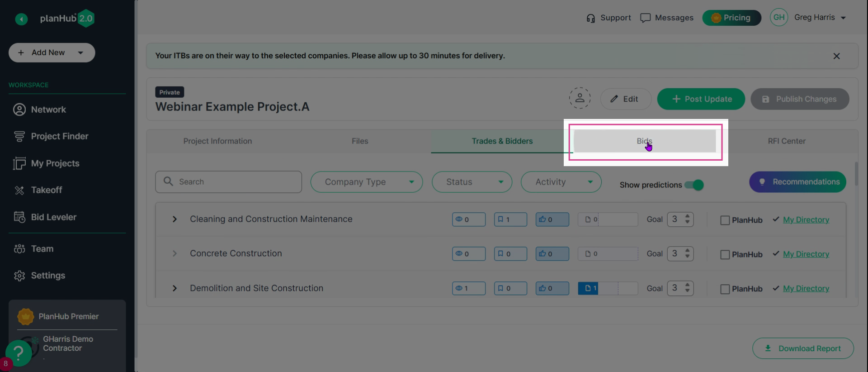The width and height of the screenshot is (868, 372).
Task: Click thumbs-up count for Cleaning and Construction Maintenance
Action: [552, 219]
